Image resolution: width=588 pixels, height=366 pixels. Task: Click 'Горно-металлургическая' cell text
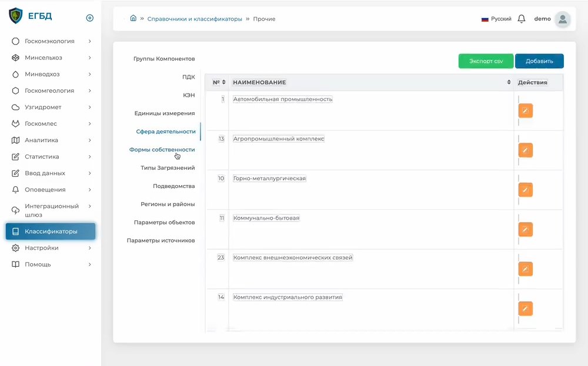point(269,179)
